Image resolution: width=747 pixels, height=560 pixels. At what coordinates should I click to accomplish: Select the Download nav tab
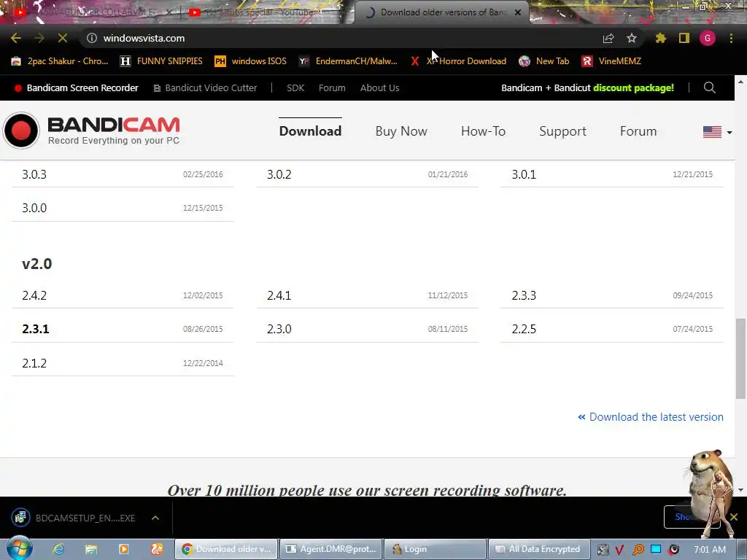(310, 131)
